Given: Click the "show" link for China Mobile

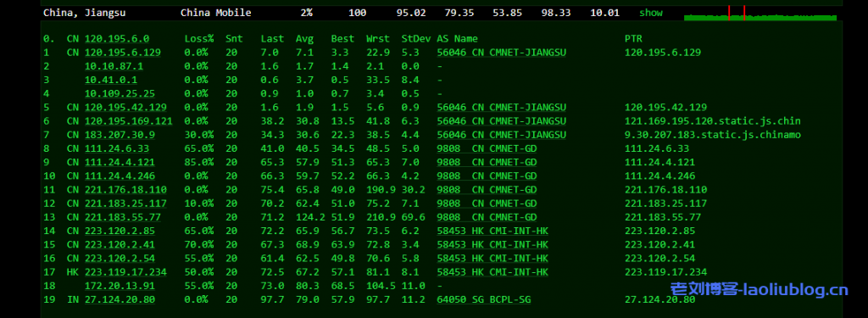Looking at the screenshot, I should pos(650,13).
